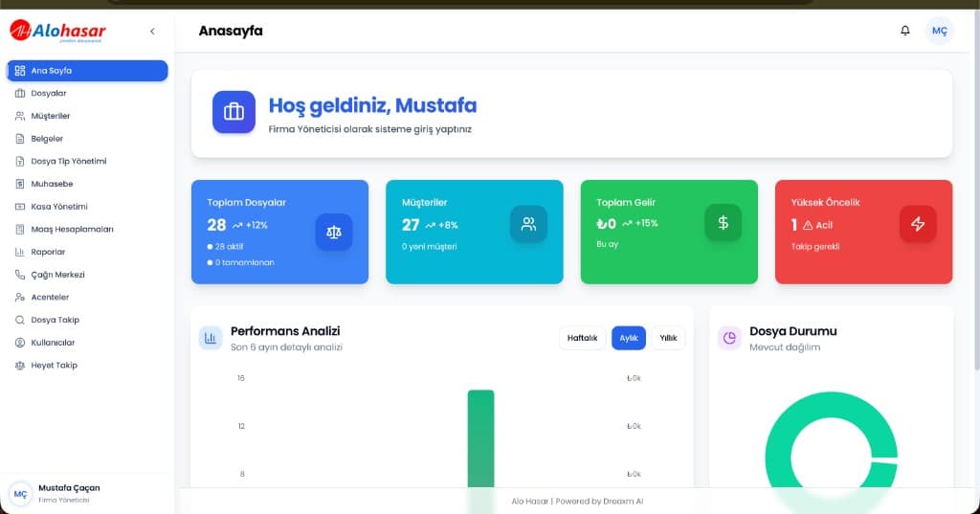This screenshot has width=980, height=514.
Task: Open the MÇ profile avatar in header
Action: pyautogui.click(x=940, y=31)
